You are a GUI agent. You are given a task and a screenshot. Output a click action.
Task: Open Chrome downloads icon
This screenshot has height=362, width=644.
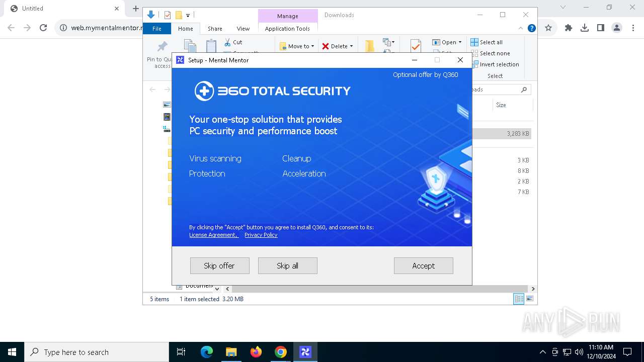(x=585, y=28)
